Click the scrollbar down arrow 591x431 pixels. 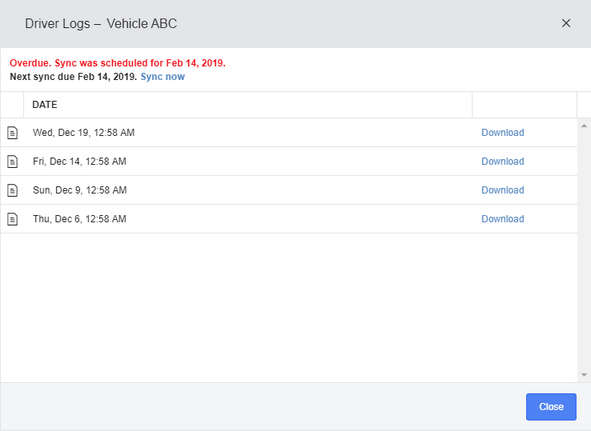tap(584, 375)
